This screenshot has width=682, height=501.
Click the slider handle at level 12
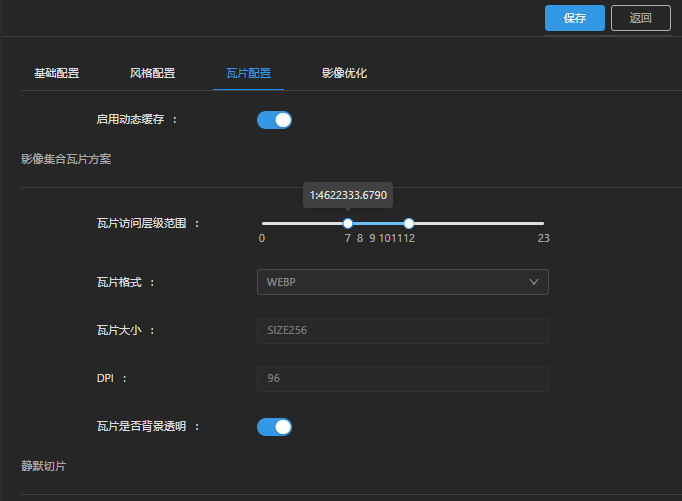409,223
